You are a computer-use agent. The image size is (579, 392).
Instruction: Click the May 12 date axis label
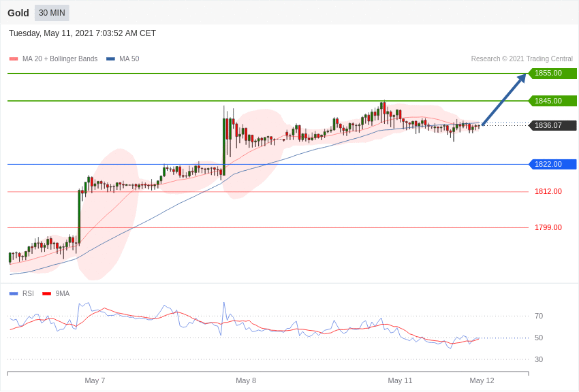click(482, 380)
